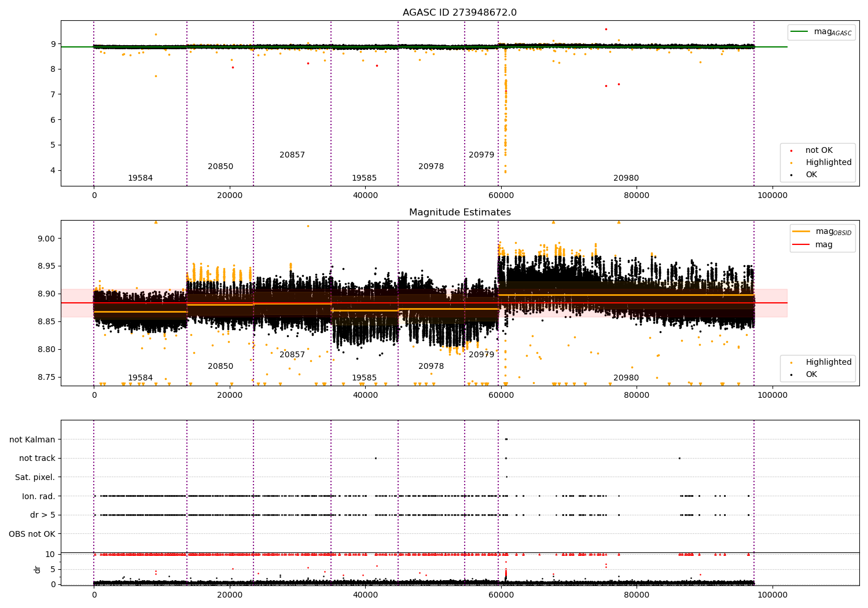Click OBSID label 20850 in top plot

click(x=220, y=167)
